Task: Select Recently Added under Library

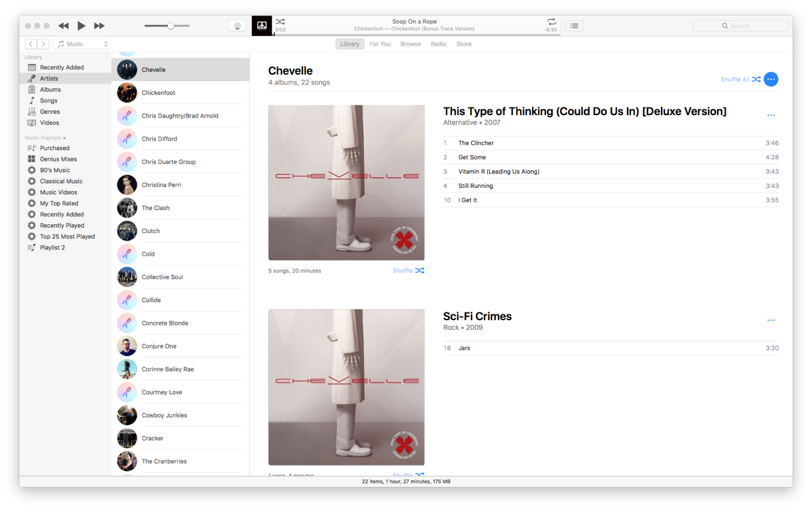Action: 65,68
